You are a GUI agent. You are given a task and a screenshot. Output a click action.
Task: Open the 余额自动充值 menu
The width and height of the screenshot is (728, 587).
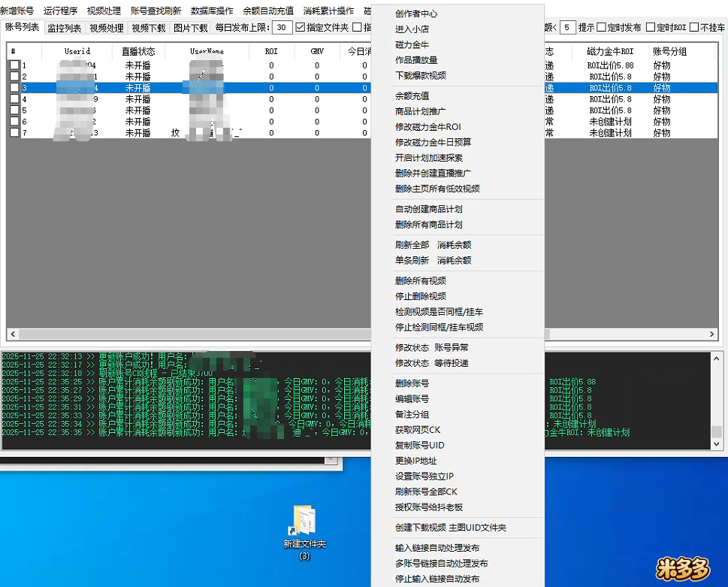coord(268,11)
